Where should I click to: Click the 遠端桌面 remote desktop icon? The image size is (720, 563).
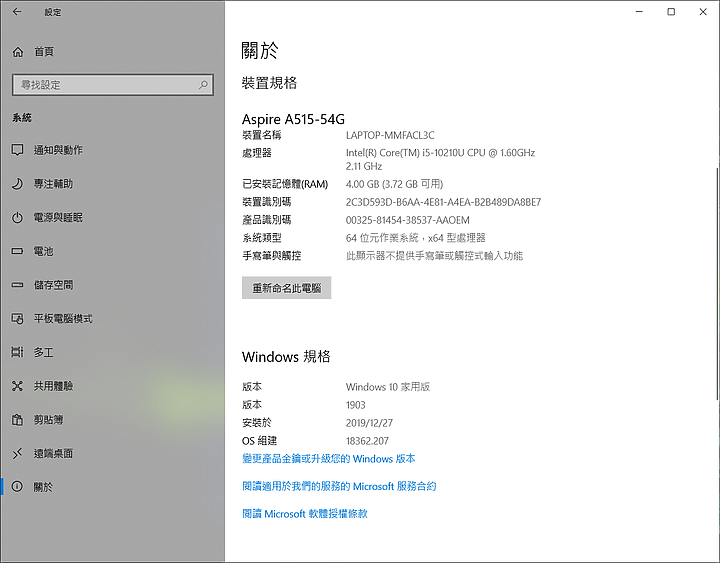coord(17,453)
